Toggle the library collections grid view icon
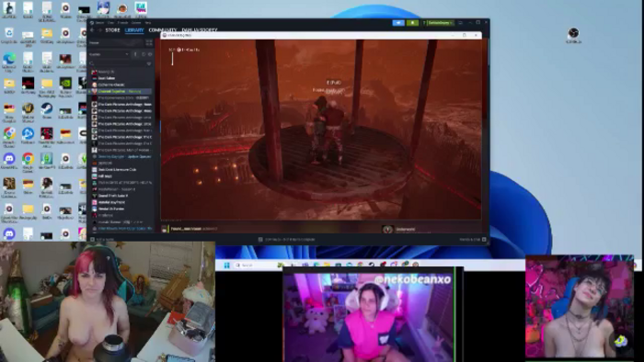The width and height of the screenshot is (644, 362). click(x=149, y=42)
